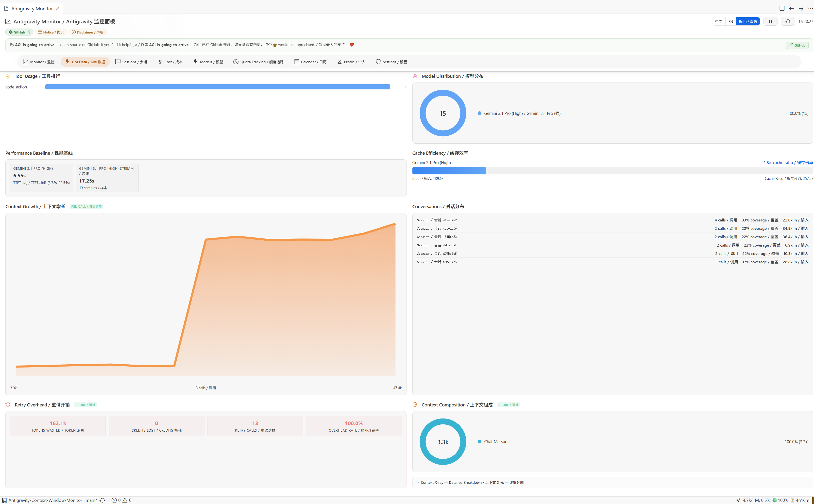Image resolution: width=814 pixels, height=504 pixels.
Task: Open the Sessions / 会话 tab
Action: (x=131, y=62)
